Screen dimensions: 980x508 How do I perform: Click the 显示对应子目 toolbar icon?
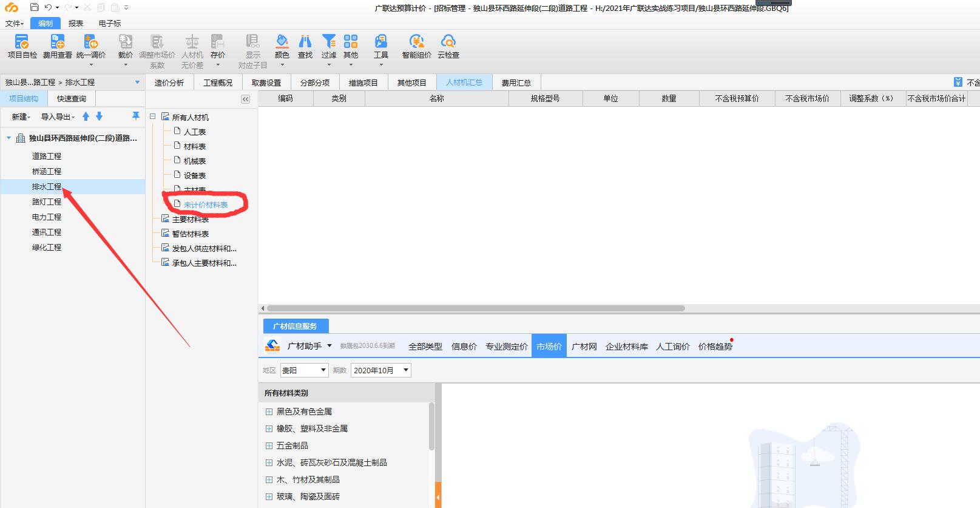[x=252, y=41]
